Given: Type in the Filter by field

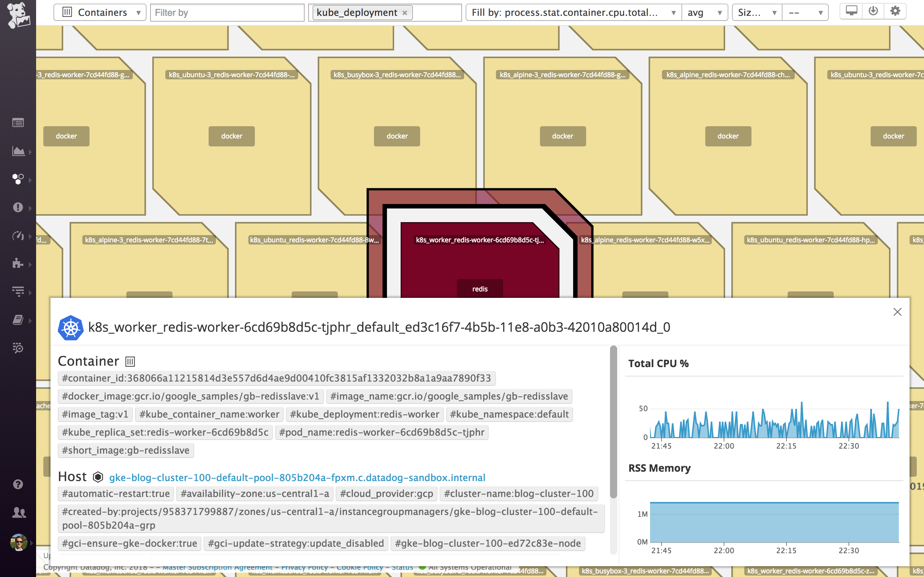Looking at the screenshot, I should point(227,13).
